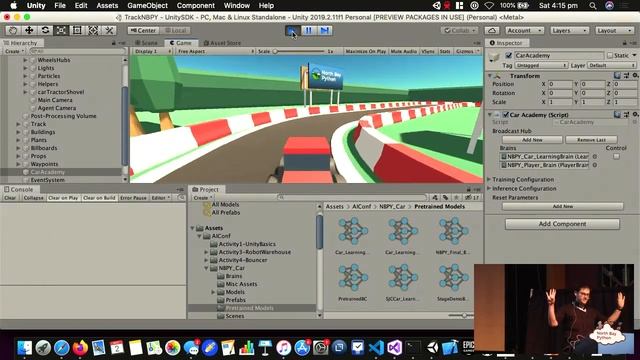This screenshot has height=360, width=640.
Task: Expand Inference Configuration section
Action: [x=489, y=188]
